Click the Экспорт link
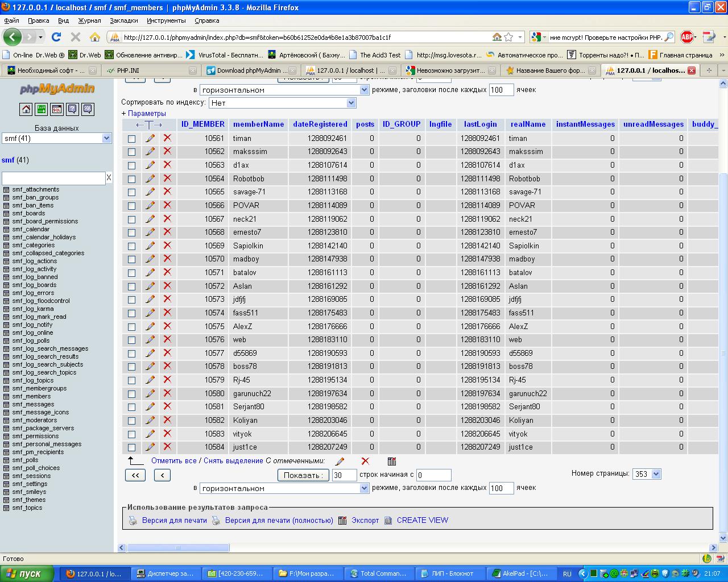Image resolution: width=728 pixels, height=582 pixels. coord(365,520)
